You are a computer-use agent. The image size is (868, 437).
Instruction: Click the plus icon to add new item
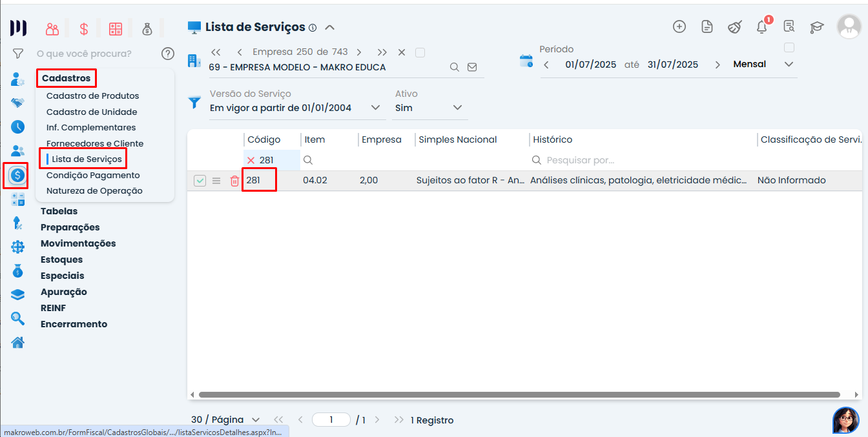coord(679,26)
